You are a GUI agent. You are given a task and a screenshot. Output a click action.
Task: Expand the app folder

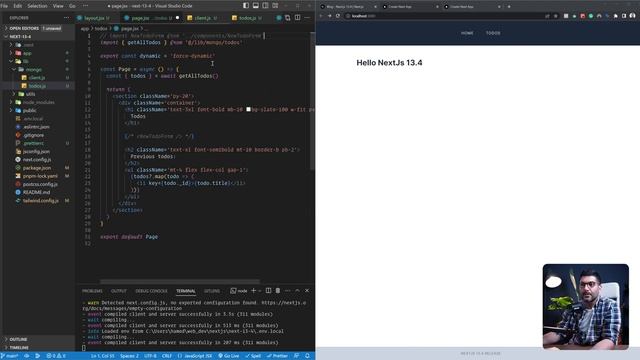(38, 53)
